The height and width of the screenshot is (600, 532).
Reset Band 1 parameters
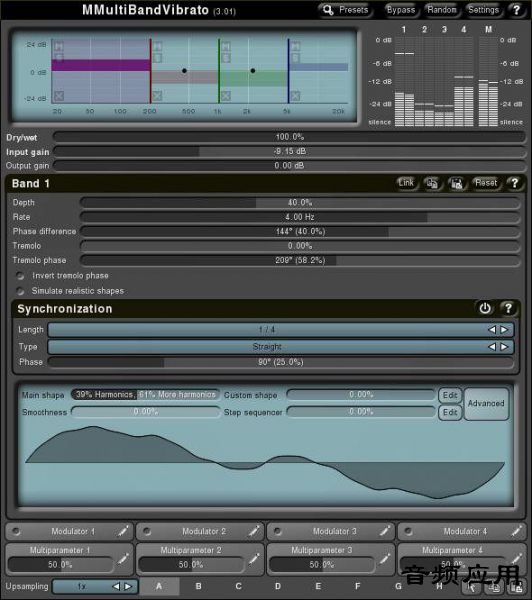tap(486, 183)
